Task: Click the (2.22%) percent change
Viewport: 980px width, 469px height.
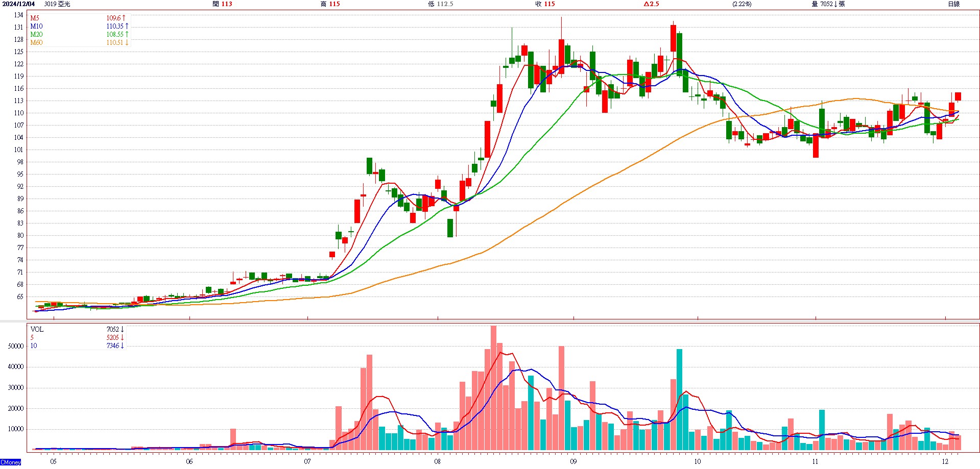Action: coord(742,4)
